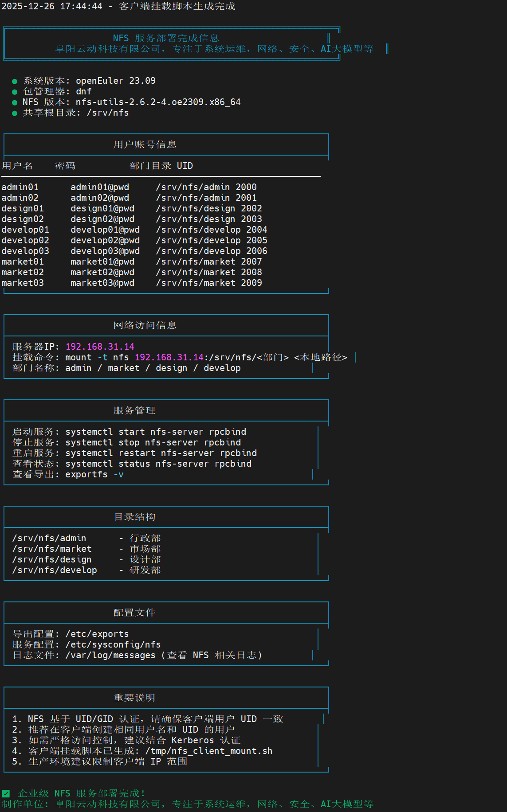Click the server IP 192.168.31.14 after 服务器IP
The image size is (507, 812).
coord(100,347)
